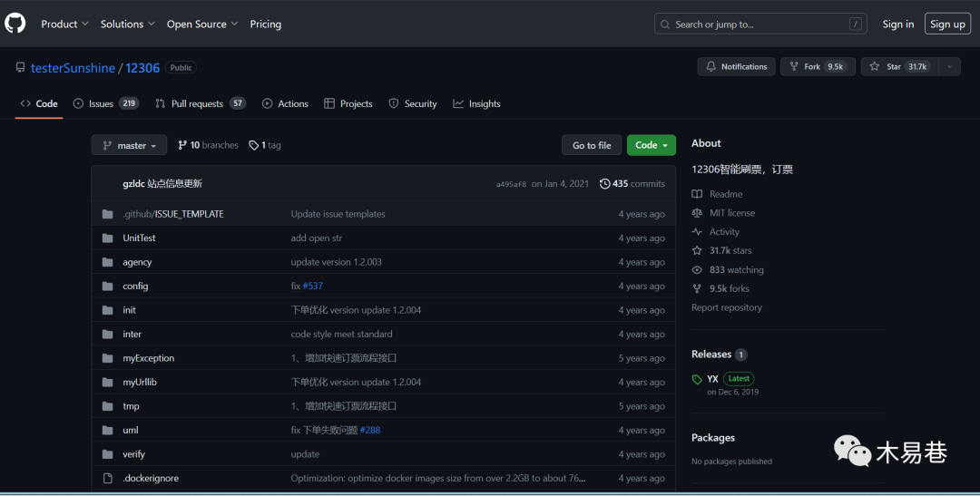View 833 watching link

tap(728, 270)
